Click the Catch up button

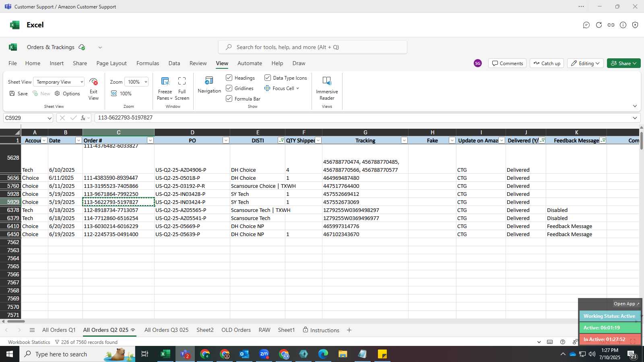click(x=547, y=63)
